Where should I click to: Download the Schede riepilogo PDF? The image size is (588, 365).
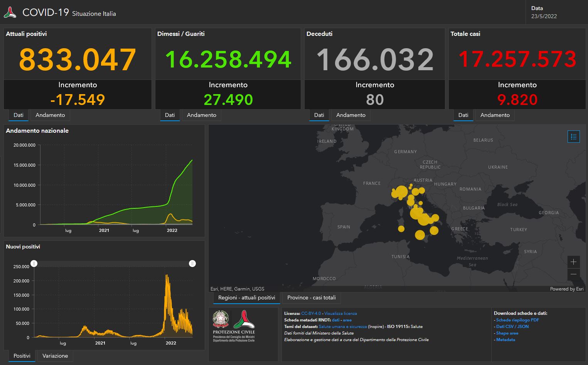tap(518, 320)
